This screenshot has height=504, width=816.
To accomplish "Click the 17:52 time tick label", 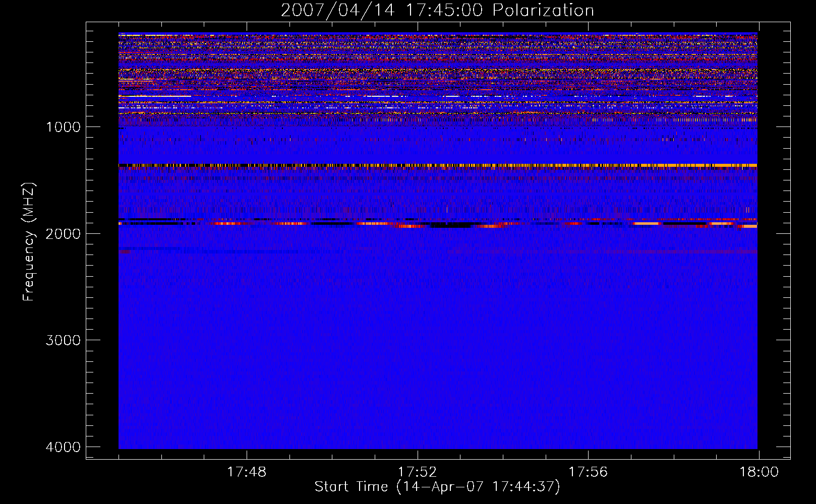I will click(x=417, y=472).
